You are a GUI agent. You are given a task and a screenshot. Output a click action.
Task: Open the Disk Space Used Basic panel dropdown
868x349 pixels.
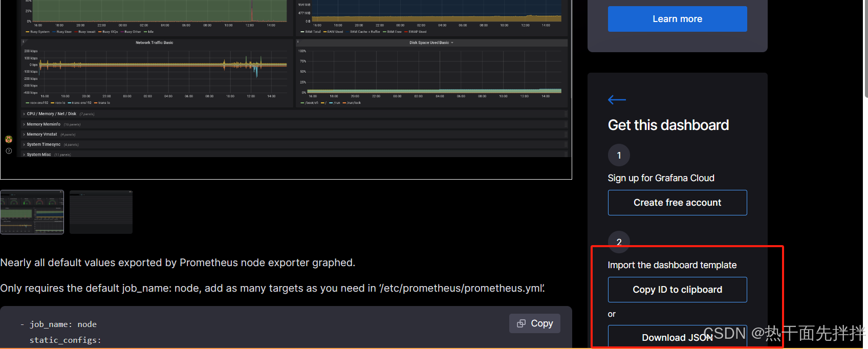452,43
